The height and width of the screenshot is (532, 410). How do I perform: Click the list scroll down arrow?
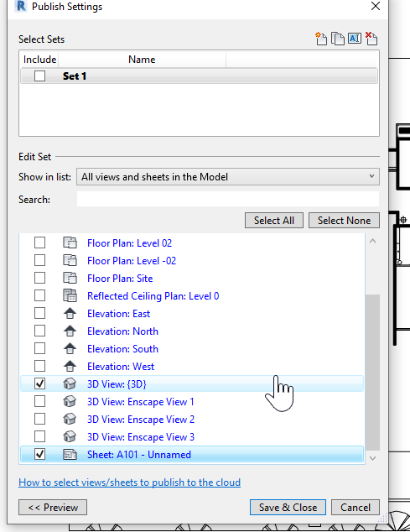pos(373,458)
